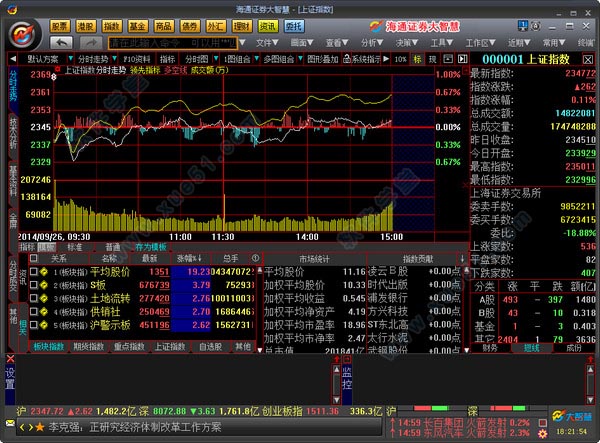Viewport: 600px width, 443px height.
Task: Click the left triangle arrow before 默认方案
Action: point(13,59)
